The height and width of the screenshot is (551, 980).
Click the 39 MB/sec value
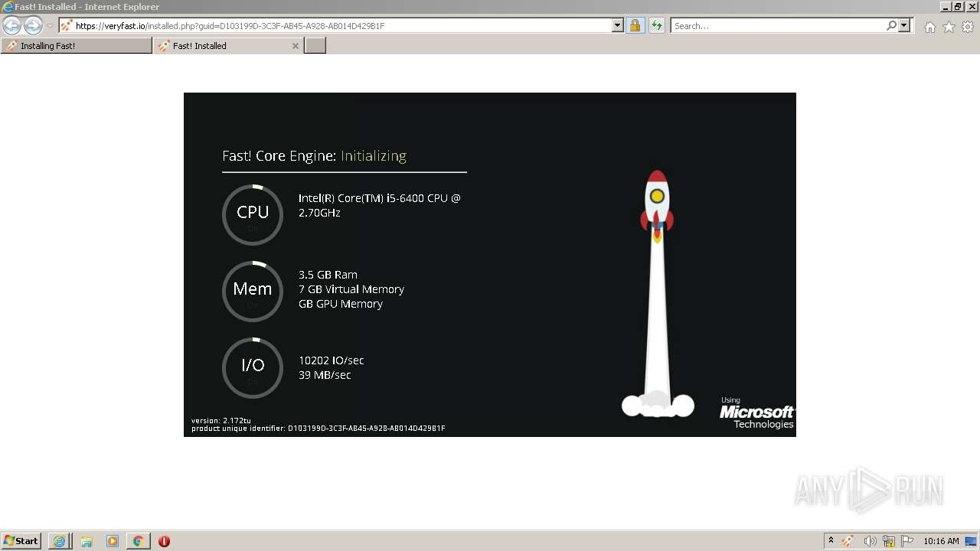325,375
